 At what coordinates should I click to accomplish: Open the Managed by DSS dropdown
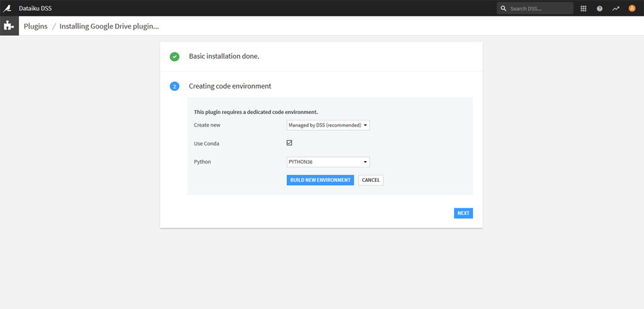point(328,125)
